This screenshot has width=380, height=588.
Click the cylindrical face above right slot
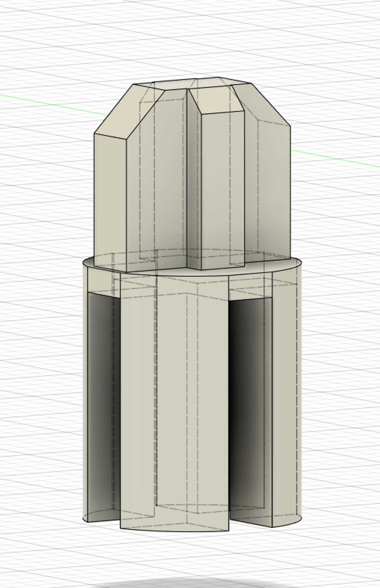click(x=249, y=286)
